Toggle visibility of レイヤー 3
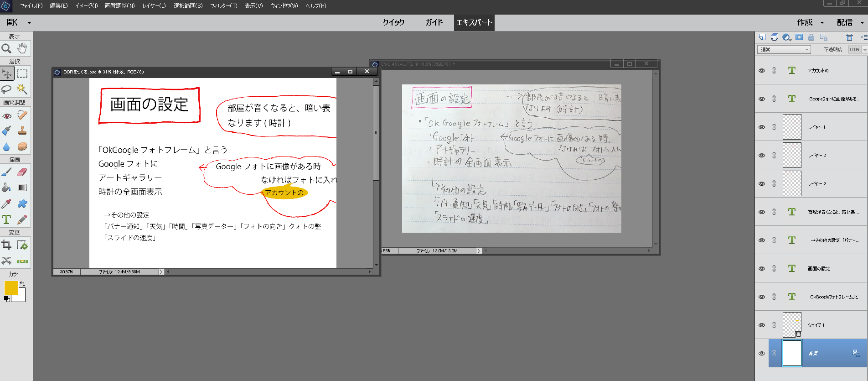 [x=762, y=156]
